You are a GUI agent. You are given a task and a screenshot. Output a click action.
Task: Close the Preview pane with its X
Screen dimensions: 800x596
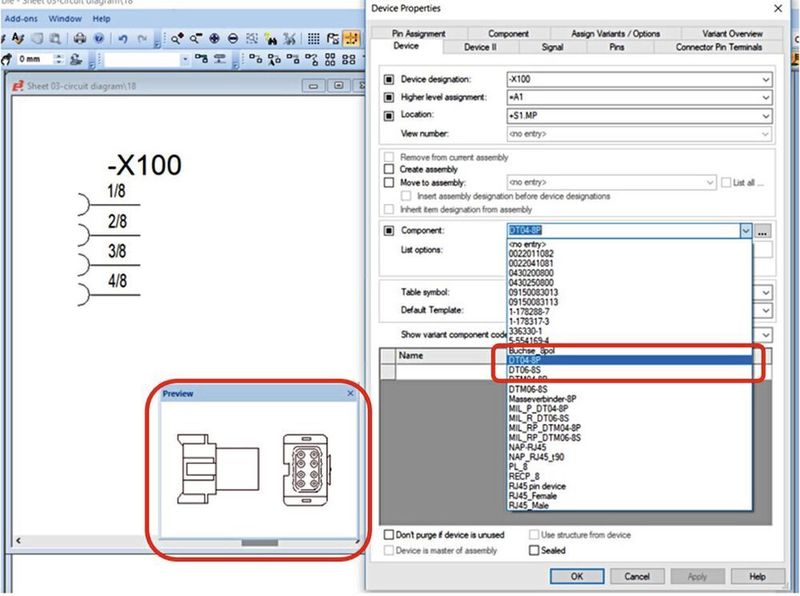tap(350, 393)
